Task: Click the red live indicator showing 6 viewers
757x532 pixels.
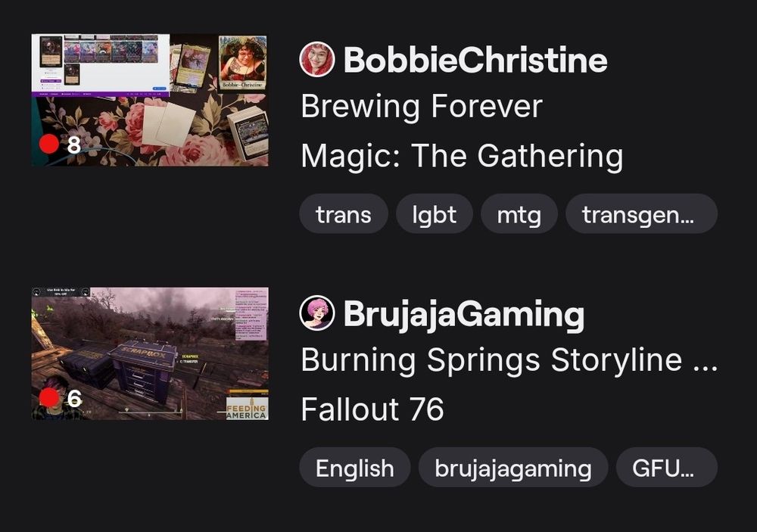Action: point(49,398)
